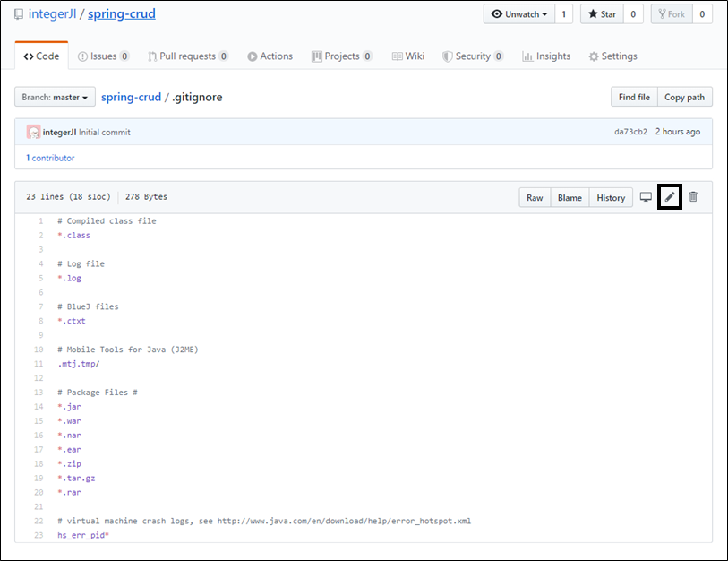
Task: Click line number 1
Action: [x=41, y=220]
